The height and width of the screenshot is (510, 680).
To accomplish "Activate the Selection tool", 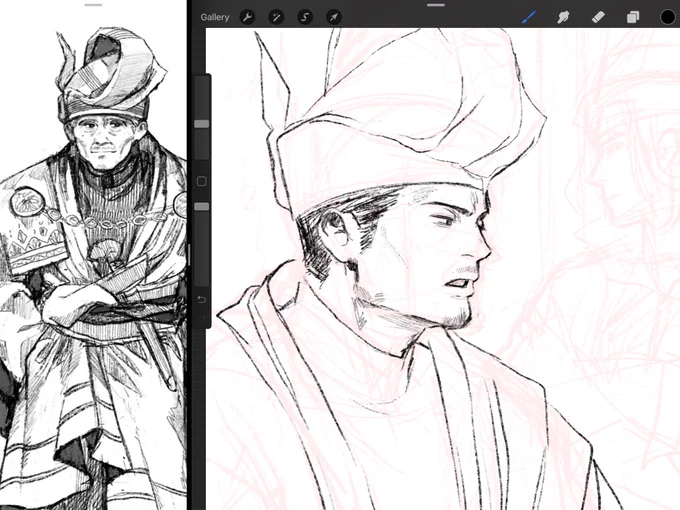I will point(305,17).
